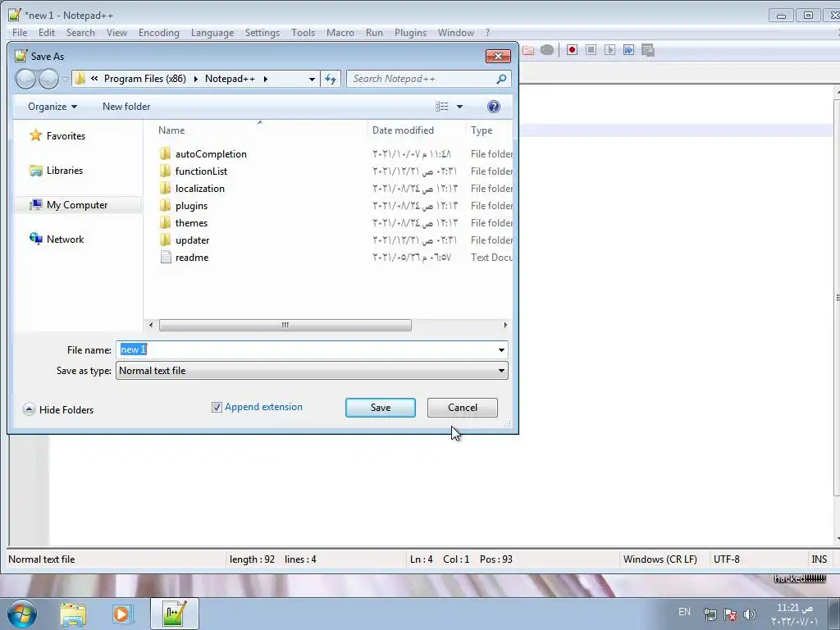The height and width of the screenshot is (630, 840).
Task: Select the functionList folder
Action: pyautogui.click(x=201, y=171)
